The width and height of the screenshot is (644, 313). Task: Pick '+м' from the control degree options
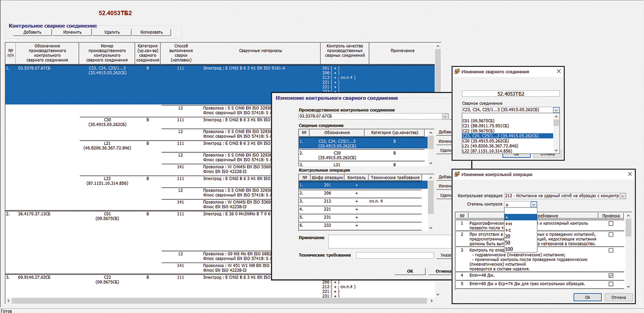[508, 224]
